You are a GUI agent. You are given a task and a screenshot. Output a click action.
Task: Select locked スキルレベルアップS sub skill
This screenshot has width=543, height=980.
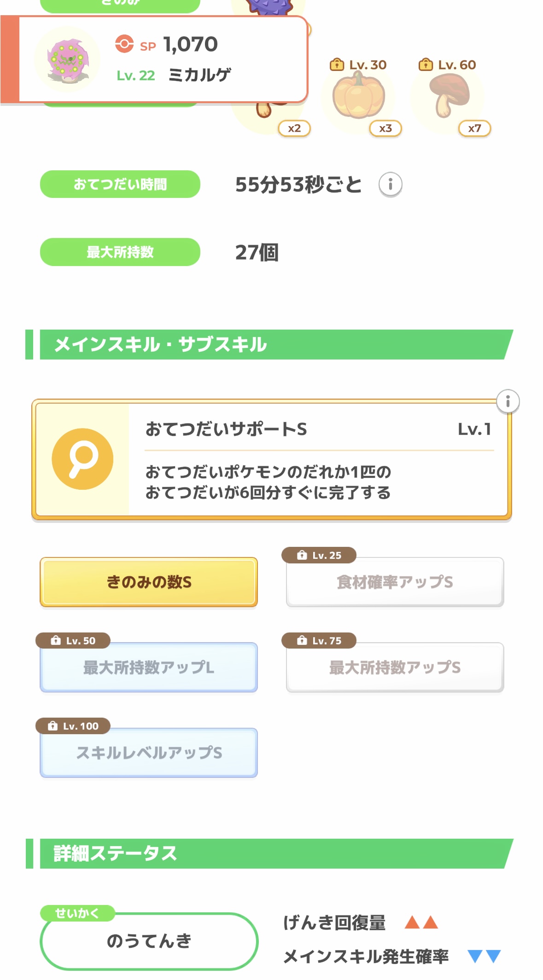(x=149, y=753)
